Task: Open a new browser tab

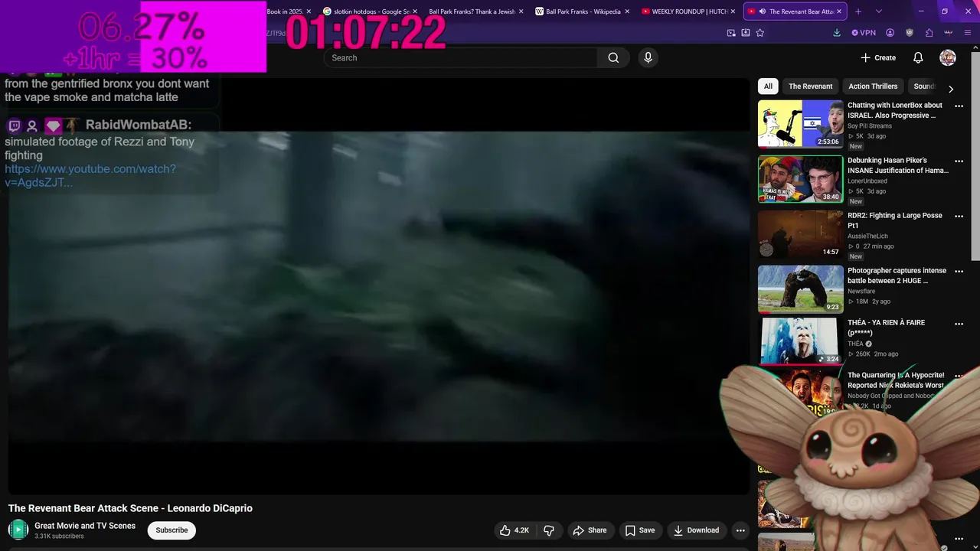Action: 858,11
